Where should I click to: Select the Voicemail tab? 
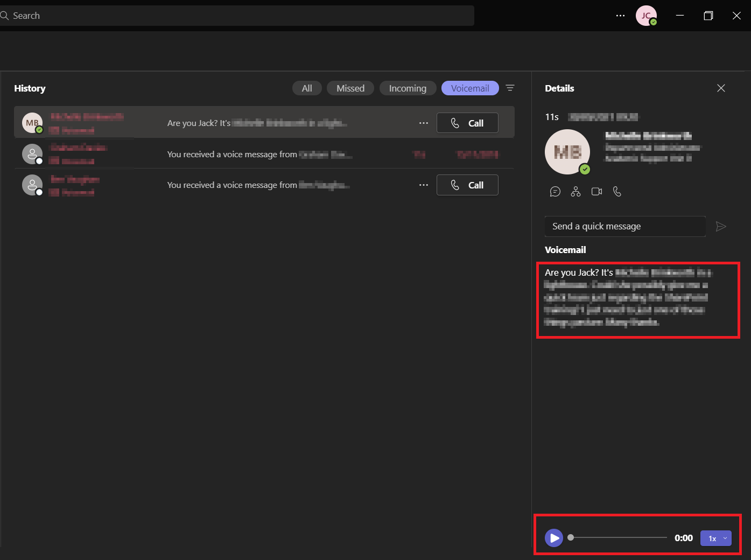[x=469, y=88]
